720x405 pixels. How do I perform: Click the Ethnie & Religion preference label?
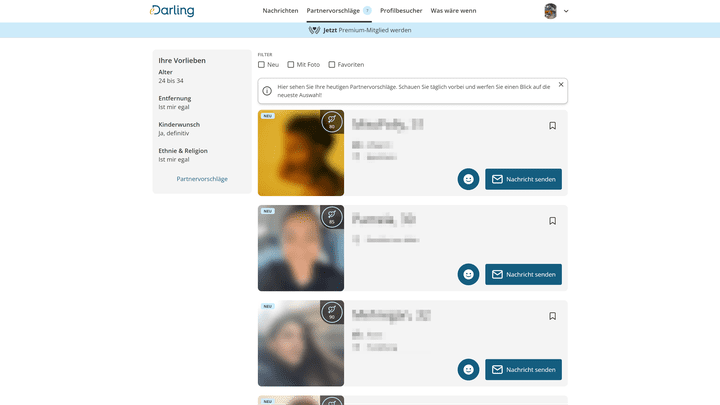click(183, 151)
